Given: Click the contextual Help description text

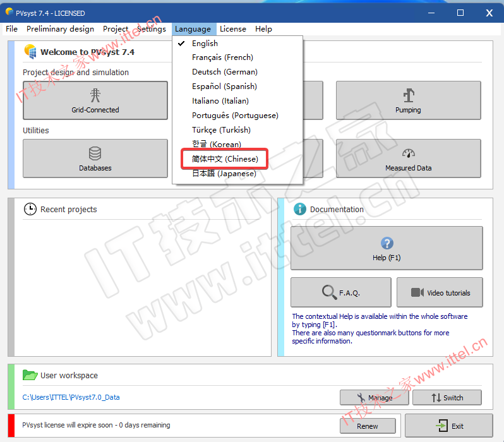Looking at the screenshot, I should pyautogui.click(x=380, y=328).
